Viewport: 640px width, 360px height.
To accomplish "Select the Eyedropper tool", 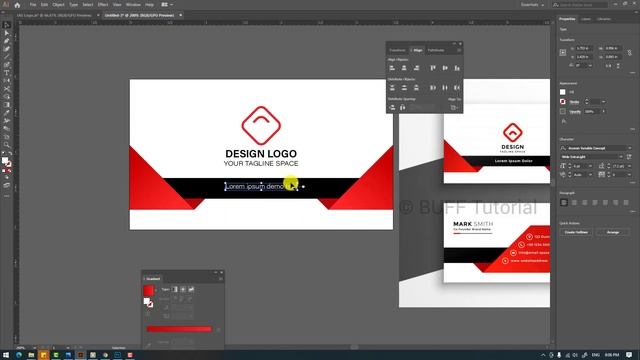I will [x=7, y=113].
